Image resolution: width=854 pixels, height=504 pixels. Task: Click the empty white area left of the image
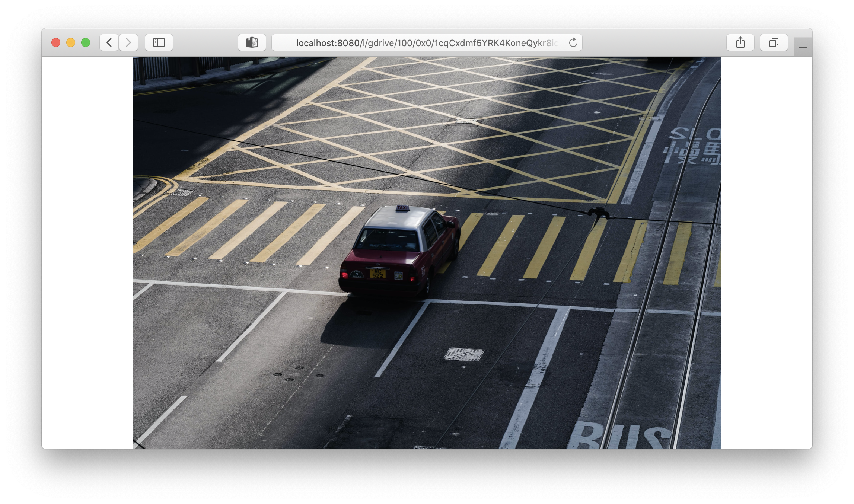(x=87, y=253)
